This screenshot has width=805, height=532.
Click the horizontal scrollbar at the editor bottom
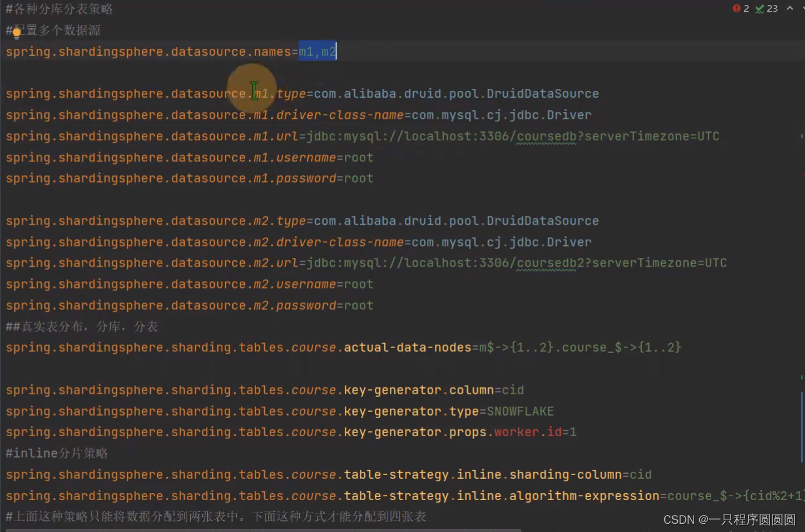click(263, 529)
